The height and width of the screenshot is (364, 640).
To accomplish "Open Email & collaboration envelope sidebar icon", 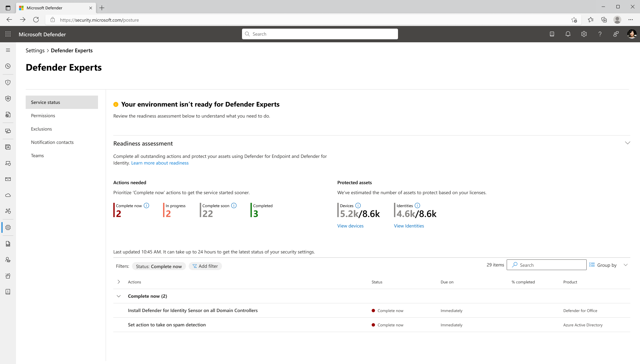I will pyautogui.click(x=8, y=179).
